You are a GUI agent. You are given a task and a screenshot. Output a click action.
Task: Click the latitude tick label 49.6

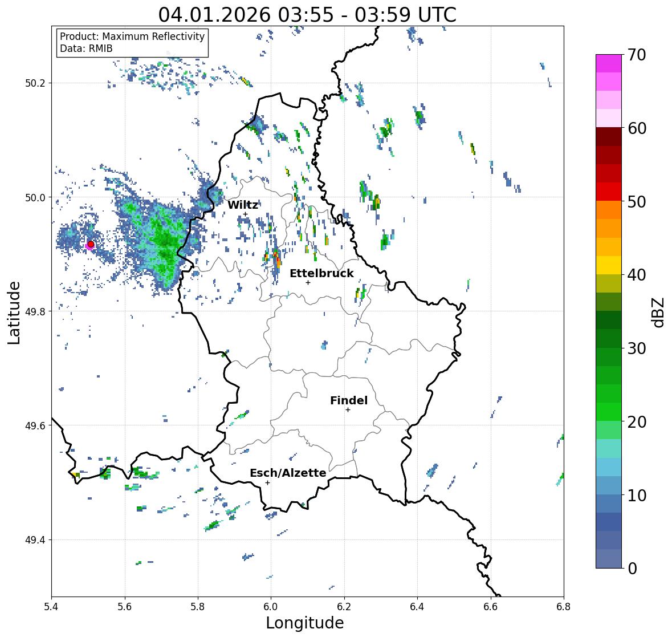click(x=35, y=425)
